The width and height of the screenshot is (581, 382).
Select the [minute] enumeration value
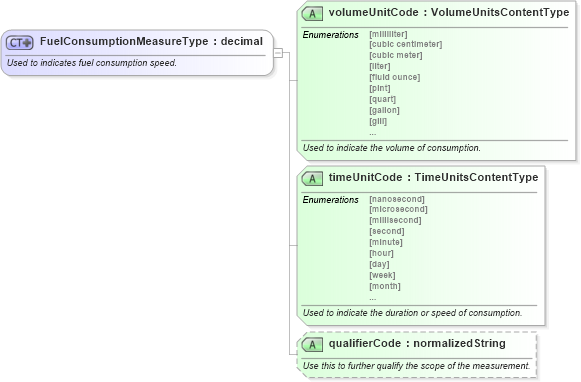pos(385,242)
